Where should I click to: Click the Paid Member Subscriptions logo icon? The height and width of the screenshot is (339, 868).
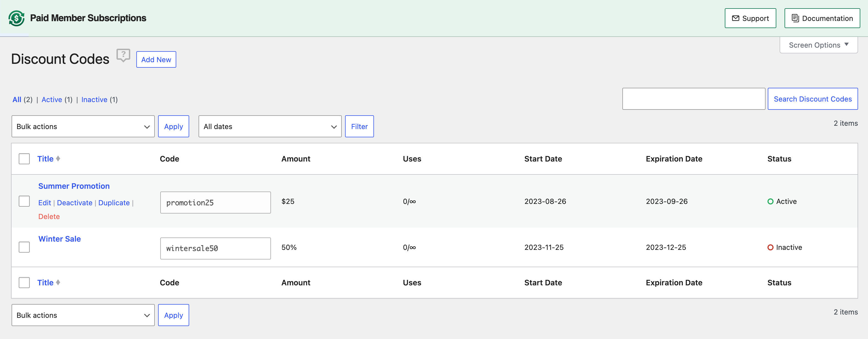click(x=16, y=18)
